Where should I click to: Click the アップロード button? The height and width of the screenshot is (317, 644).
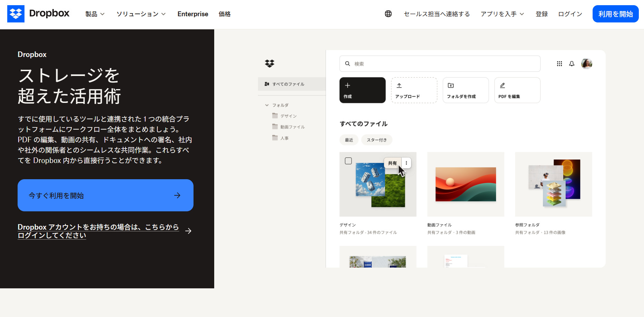click(x=414, y=90)
